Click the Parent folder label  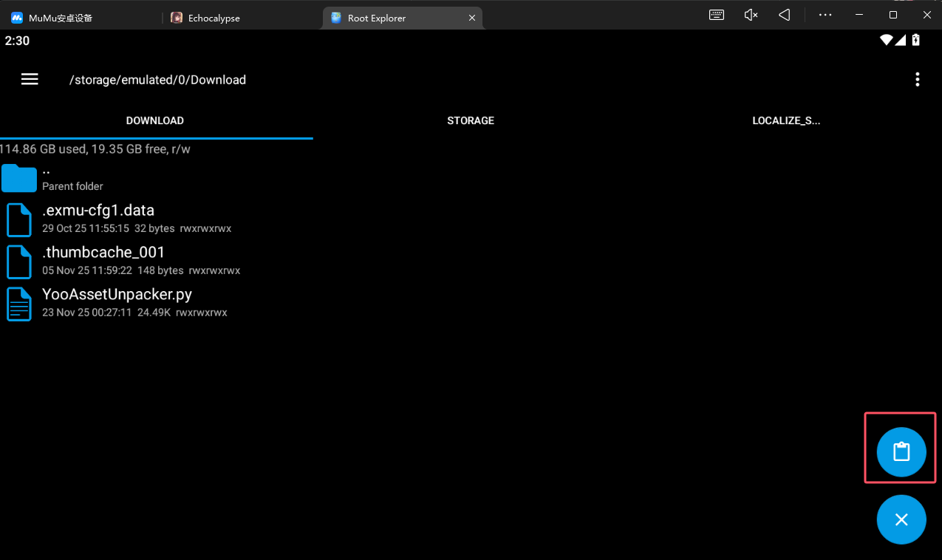click(x=72, y=186)
